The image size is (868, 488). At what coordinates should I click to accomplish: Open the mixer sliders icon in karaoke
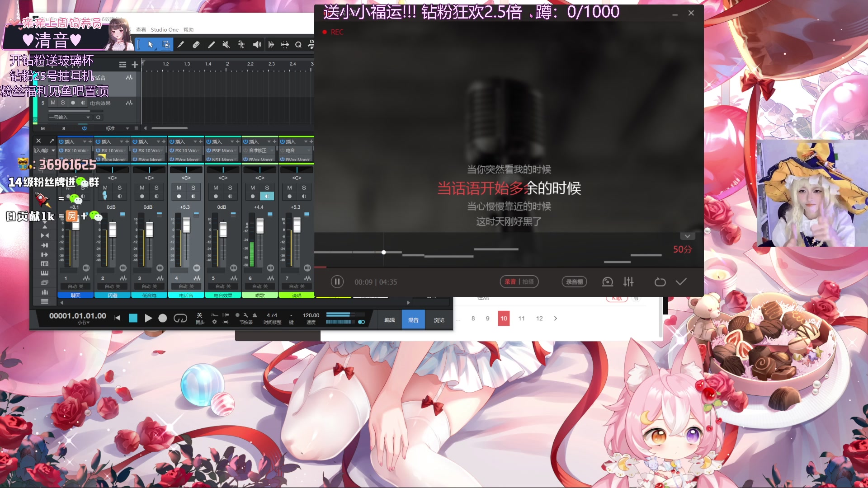(x=628, y=282)
